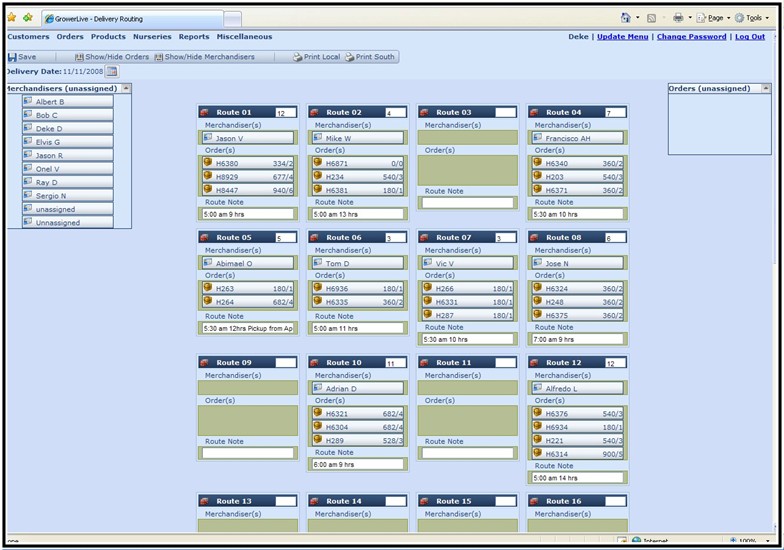Click the browser Home icon
This screenshot has height=550, width=784.
(624, 17)
